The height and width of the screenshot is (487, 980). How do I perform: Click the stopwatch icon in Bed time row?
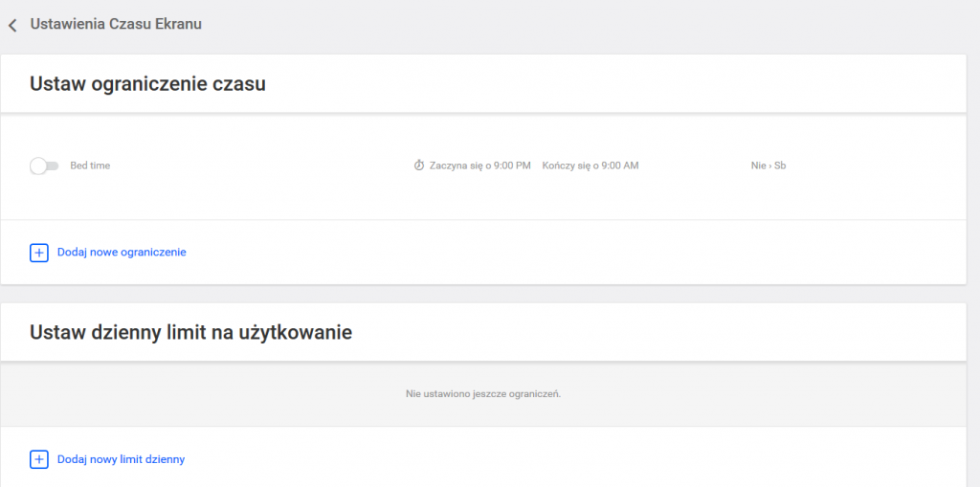pyautogui.click(x=418, y=166)
